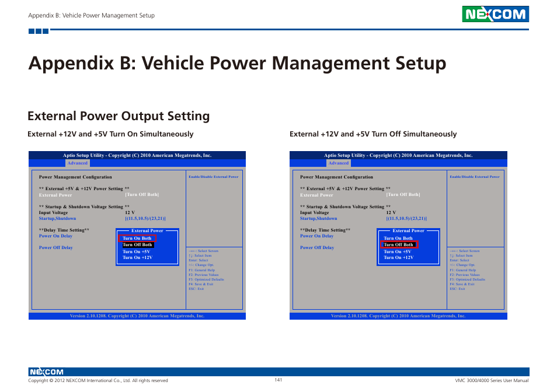Screen dimensions: 557x392
Task: Select Turn On Both in right BIOS popup
Action: [398, 238]
